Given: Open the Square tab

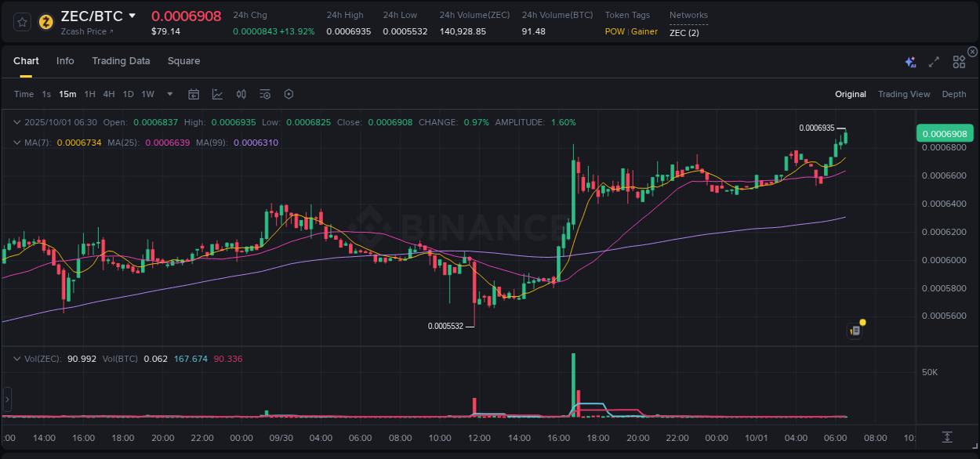Looking at the screenshot, I should coord(183,61).
